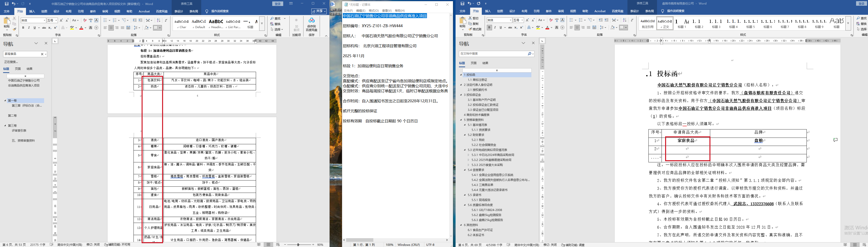Show paragraph marks in the right Word ribbon
Viewport: 868px width, 247px height.
click(x=632, y=20)
